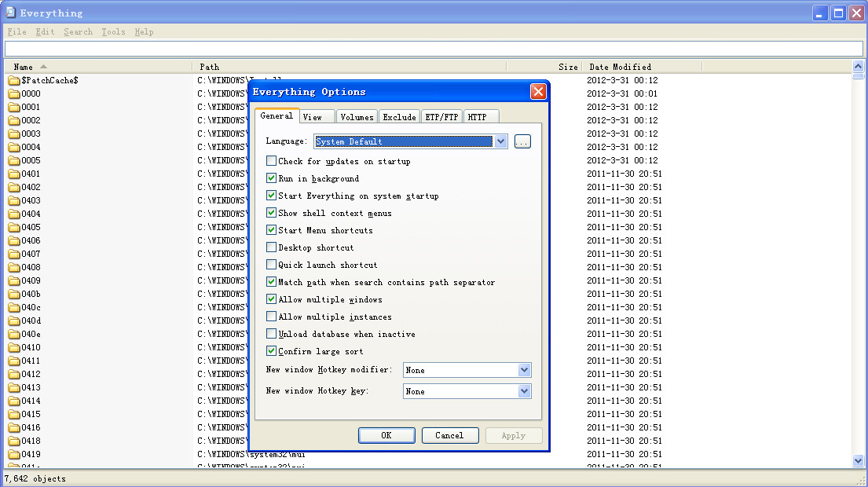The height and width of the screenshot is (487, 868).
Task: Click the folder icon next to 0000
Action: tap(14, 94)
